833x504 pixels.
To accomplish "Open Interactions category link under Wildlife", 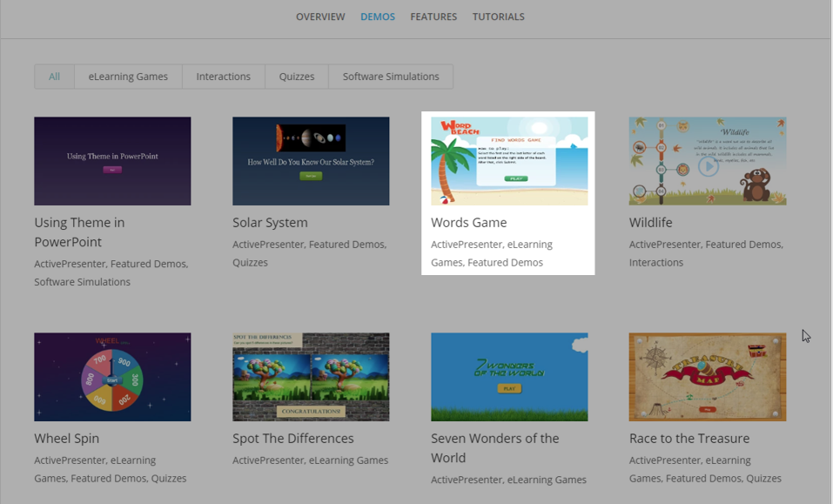I will [x=656, y=262].
